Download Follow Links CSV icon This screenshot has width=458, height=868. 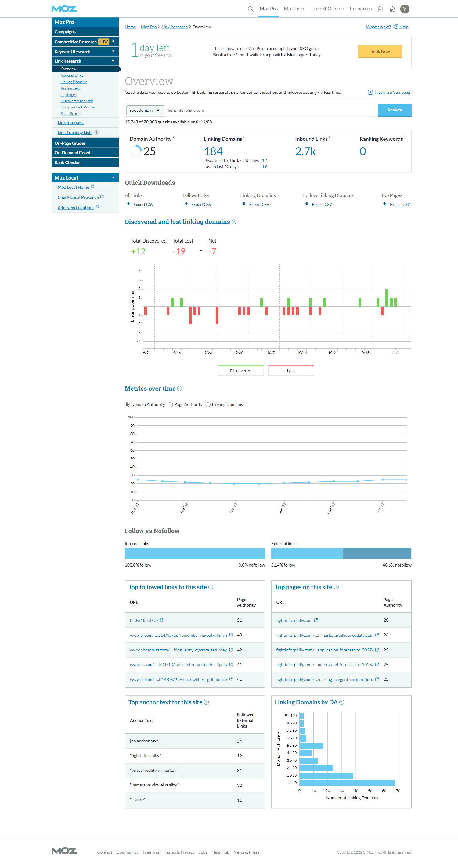click(x=186, y=204)
